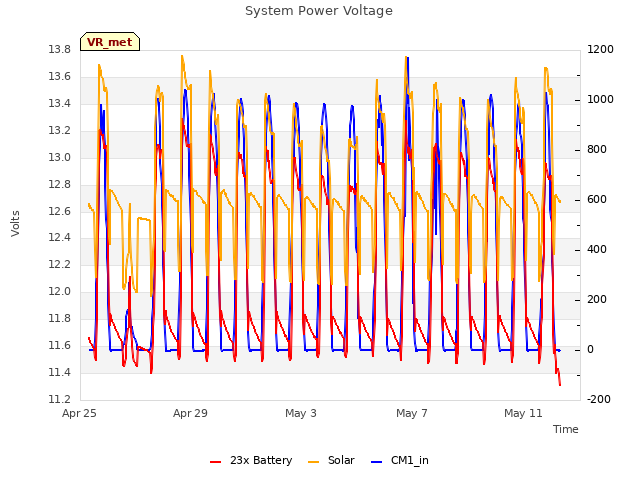
Task: Click the System Power Voltage chart title
Action: tap(319, 11)
